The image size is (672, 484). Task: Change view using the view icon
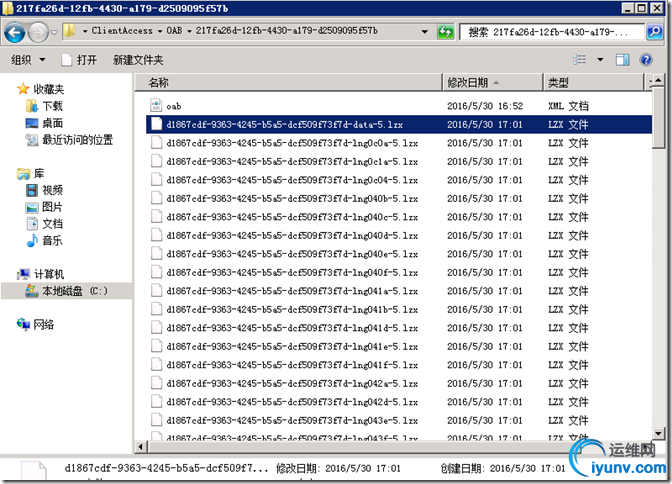click(x=579, y=60)
